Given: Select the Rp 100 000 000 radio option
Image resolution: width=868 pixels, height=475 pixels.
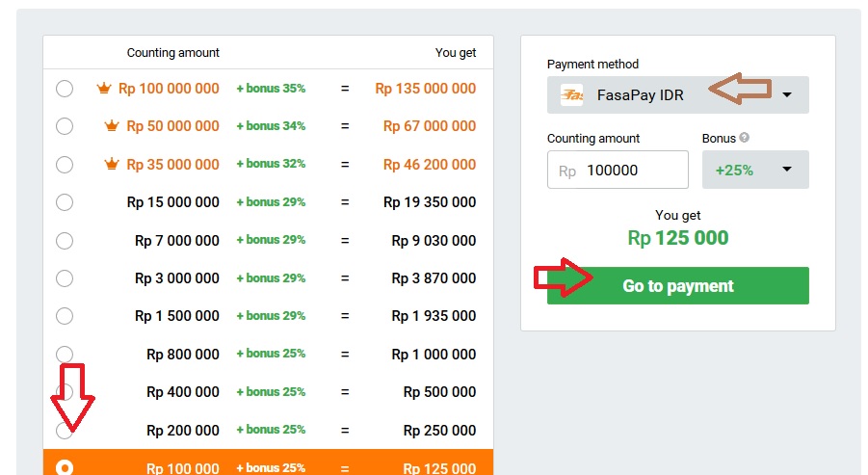Looking at the screenshot, I should [x=65, y=89].
